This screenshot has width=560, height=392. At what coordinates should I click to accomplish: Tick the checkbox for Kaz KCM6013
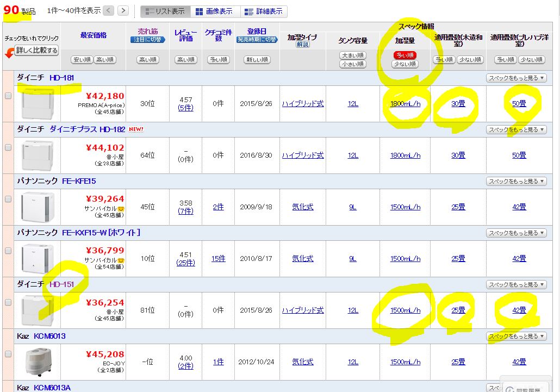[8, 354]
